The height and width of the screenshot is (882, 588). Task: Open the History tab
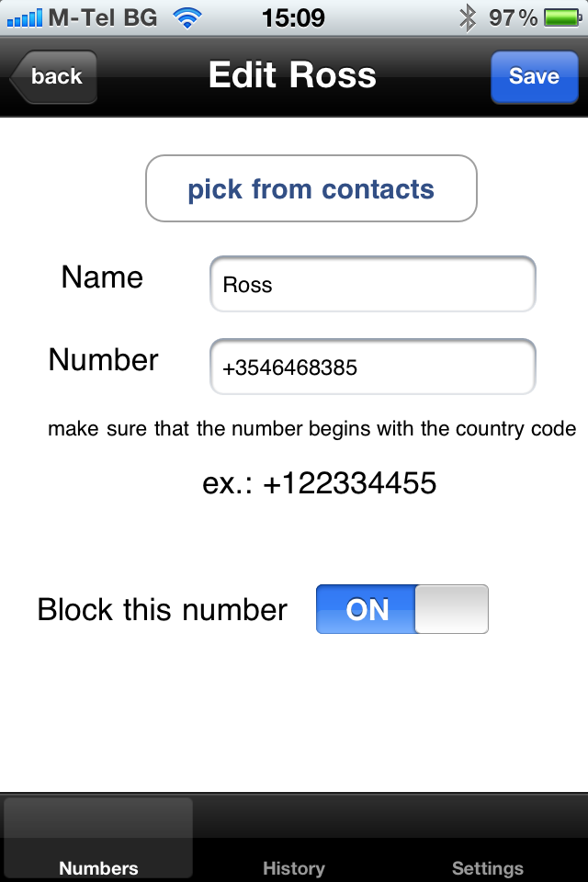294,838
